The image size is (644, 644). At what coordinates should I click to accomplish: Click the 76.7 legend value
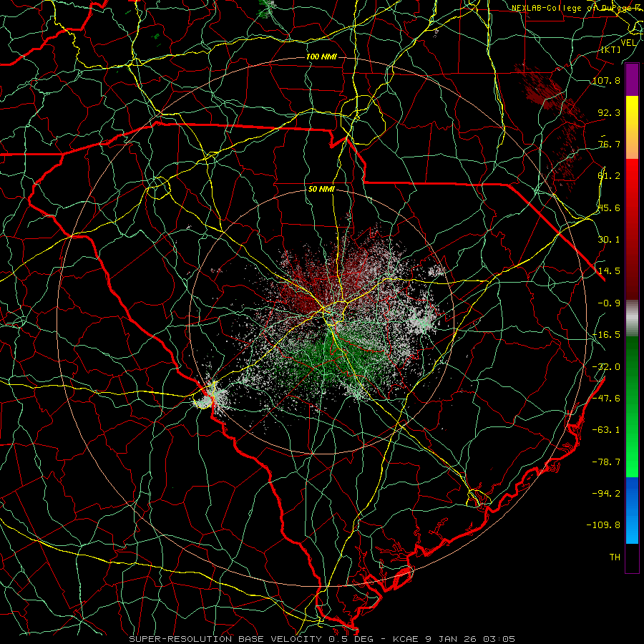pos(609,144)
